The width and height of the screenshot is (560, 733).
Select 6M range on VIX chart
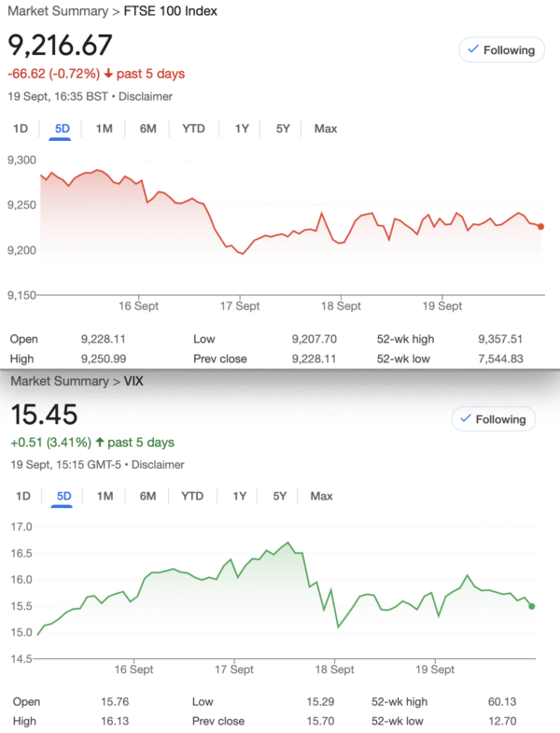point(147,496)
